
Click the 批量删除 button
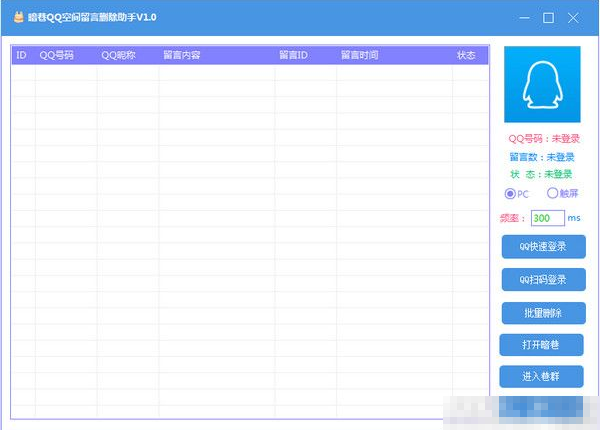coord(541,313)
